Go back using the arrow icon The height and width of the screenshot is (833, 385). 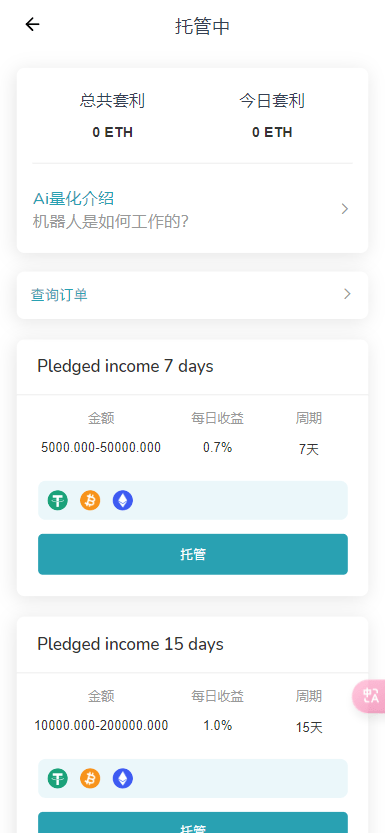32,24
